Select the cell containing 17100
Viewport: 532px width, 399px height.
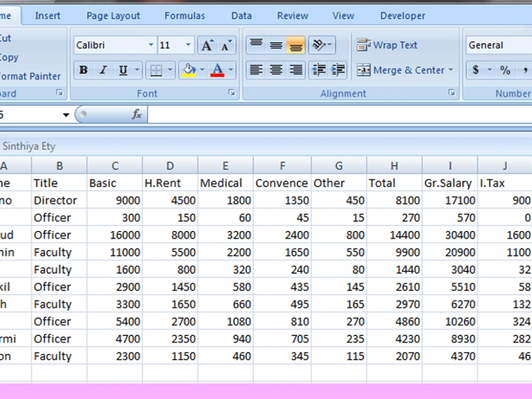tap(450, 200)
